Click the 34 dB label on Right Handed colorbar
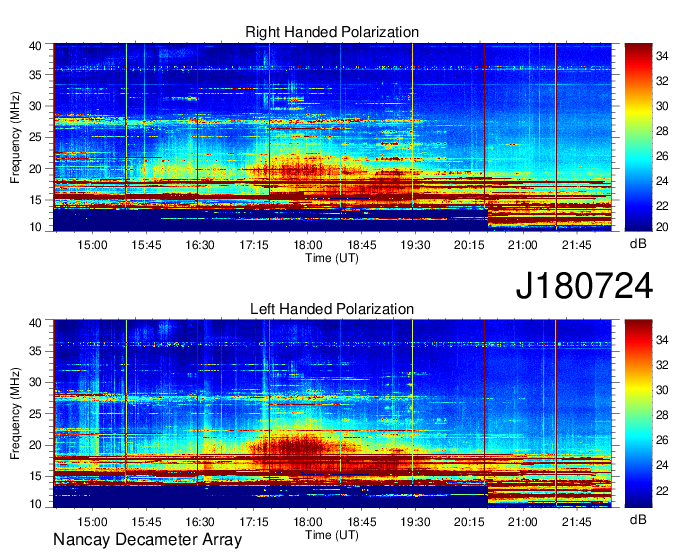This screenshot has height=552, width=680. click(x=662, y=56)
